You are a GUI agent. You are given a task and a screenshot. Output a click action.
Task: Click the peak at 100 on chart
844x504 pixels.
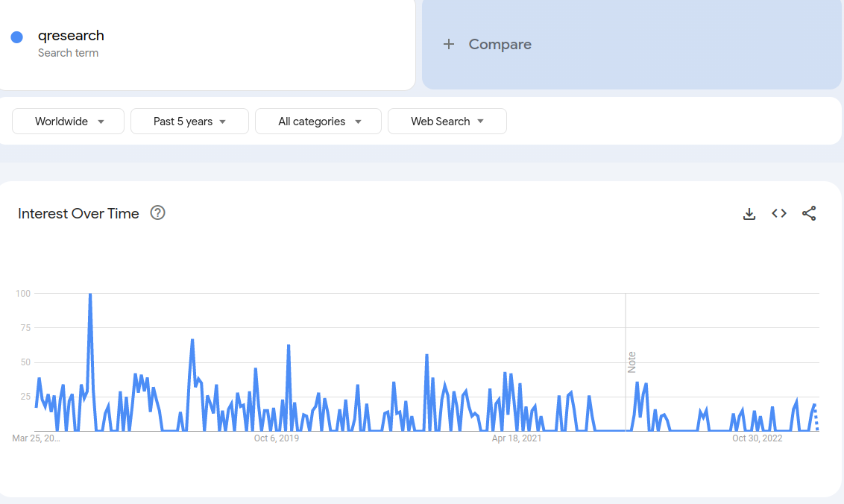pos(90,294)
